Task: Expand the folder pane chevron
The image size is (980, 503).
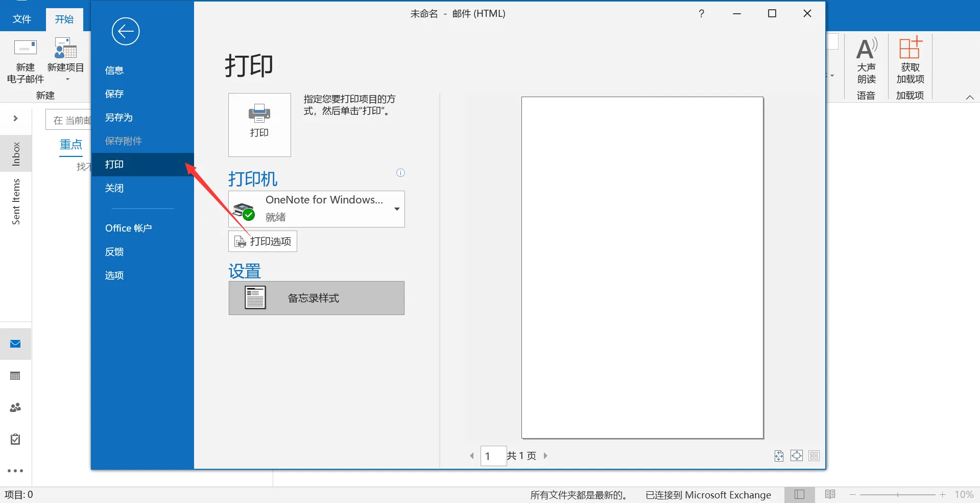Action: coord(16,119)
